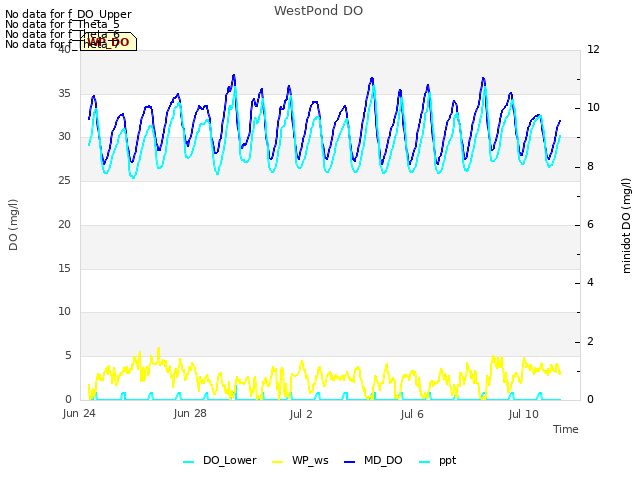Click the Jun 24 x-axis label
Viewport: 640px width, 480px height.
[79, 413]
